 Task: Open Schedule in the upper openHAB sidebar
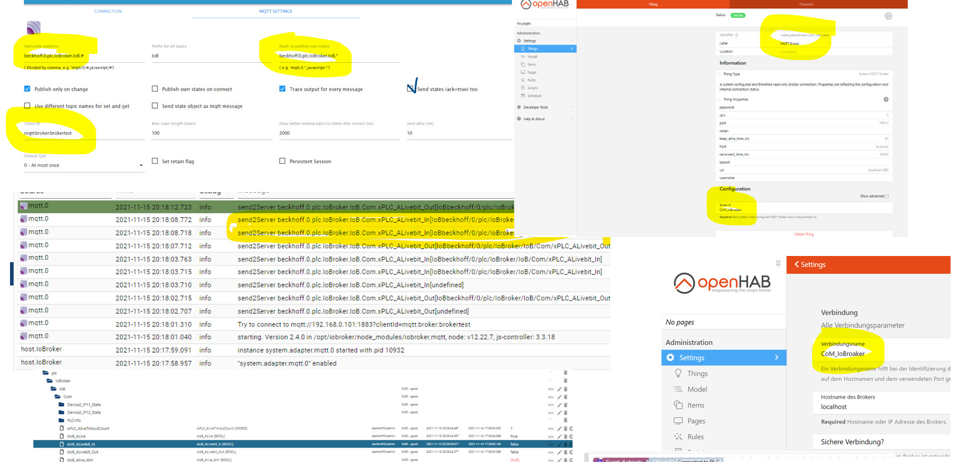point(534,96)
